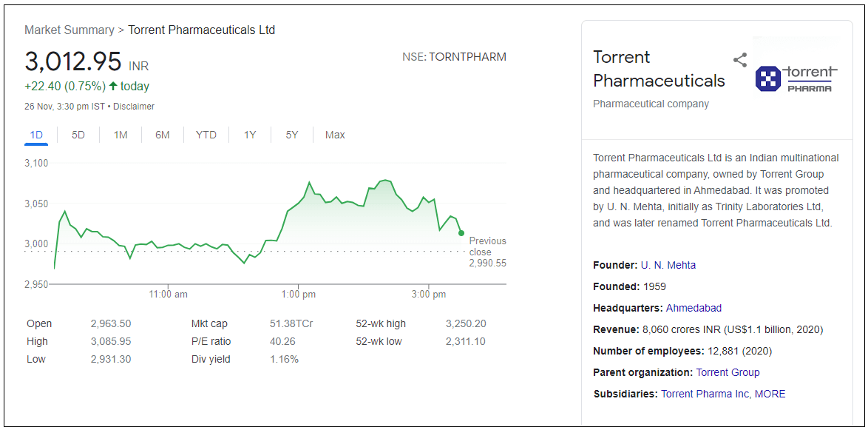Follow the Torrent Group parent organization link
This screenshot has height=430, width=868.
tap(728, 372)
